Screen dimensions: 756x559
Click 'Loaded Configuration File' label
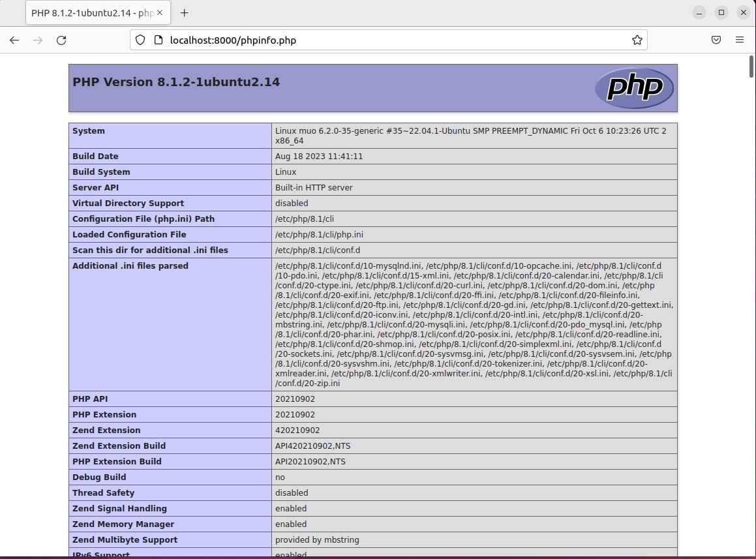(x=129, y=234)
